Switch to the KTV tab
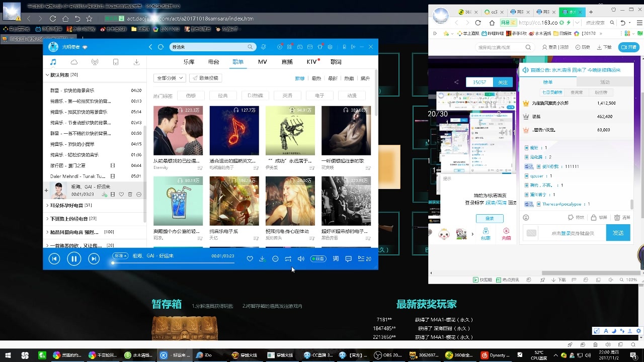The image size is (644, 362). tap(312, 62)
